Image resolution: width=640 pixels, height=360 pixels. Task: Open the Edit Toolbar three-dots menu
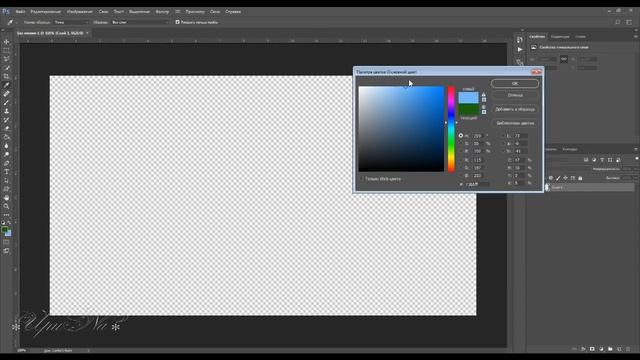coord(7,215)
